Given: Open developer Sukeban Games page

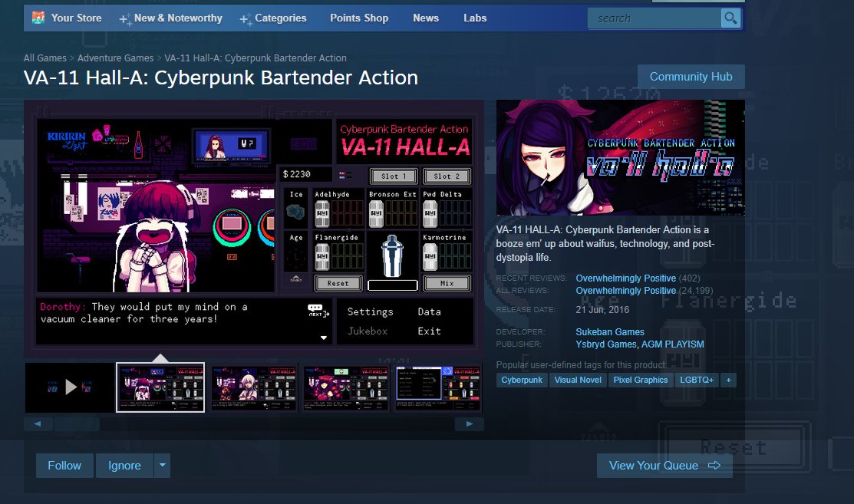Looking at the screenshot, I should (x=610, y=332).
